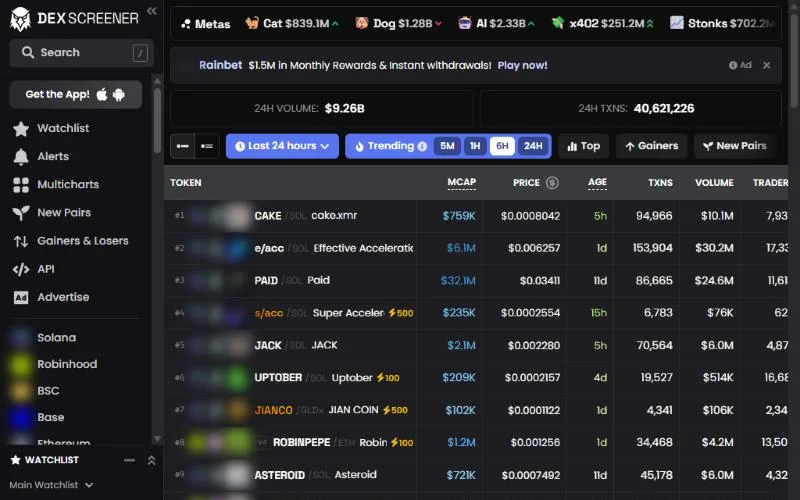
Task: Open Advertise sidebar item
Action: pyautogui.click(x=63, y=297)
